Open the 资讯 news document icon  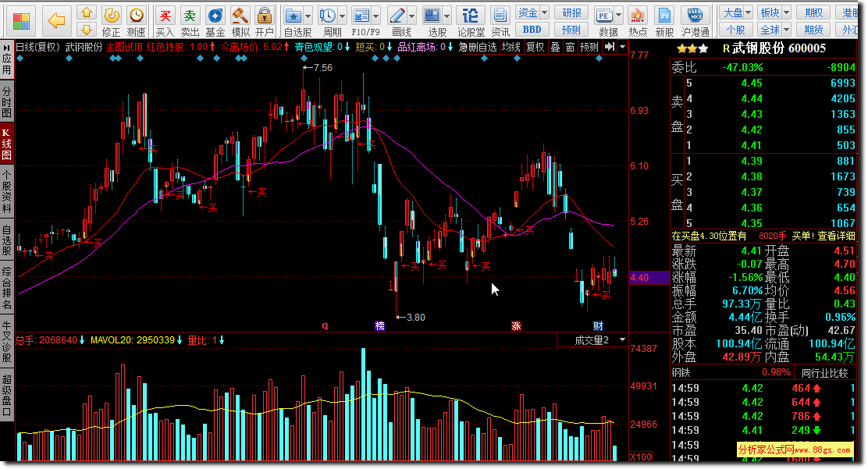[500, 21]
